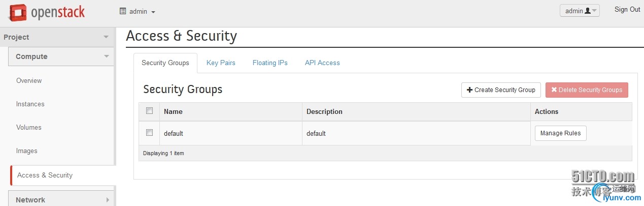Click the project list icon beside admin
The image size is (644, 206).
122,11
